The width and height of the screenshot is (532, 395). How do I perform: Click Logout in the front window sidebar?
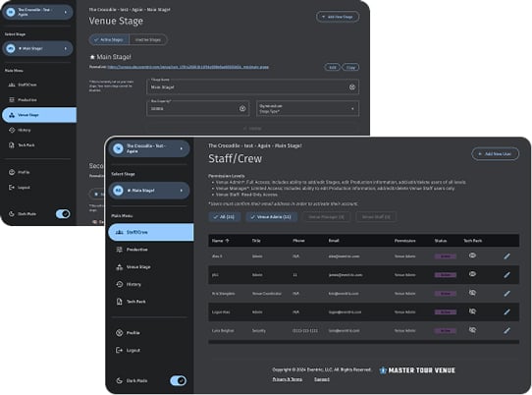point(151,350)
